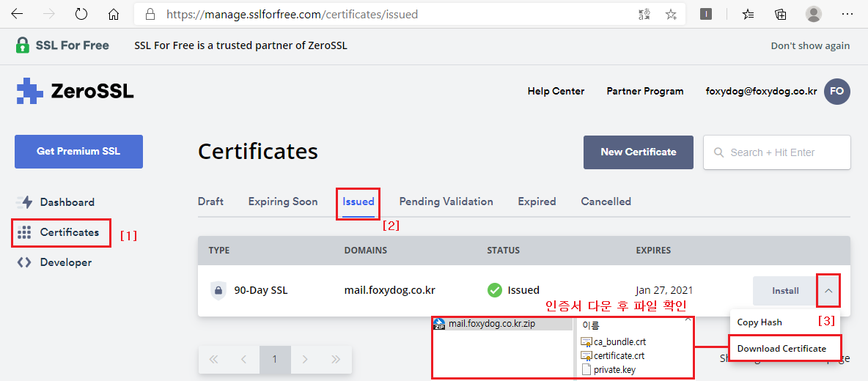Select the private.key file
The height and width of the screenshot is (381, 868).
[608, 370]
